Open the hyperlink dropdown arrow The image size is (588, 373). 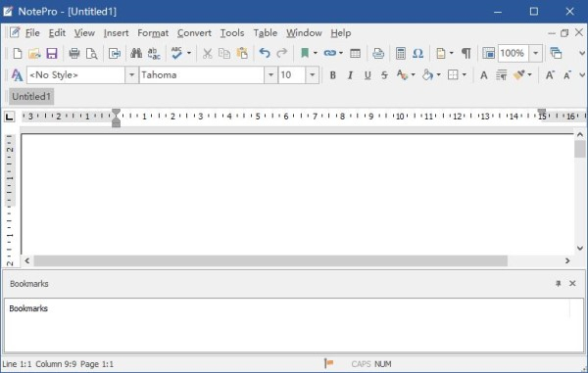click(x=341, y=53)
